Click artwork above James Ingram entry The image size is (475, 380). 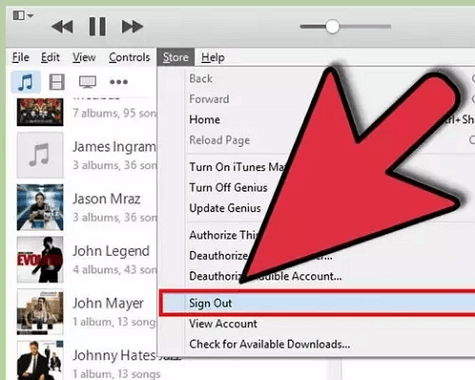40,112
